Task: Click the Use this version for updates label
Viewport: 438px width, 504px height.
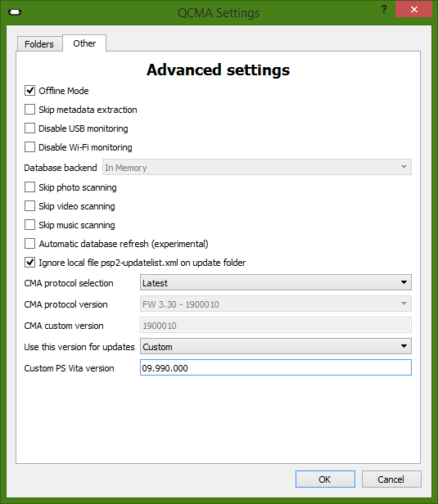Action: (79, 347)
